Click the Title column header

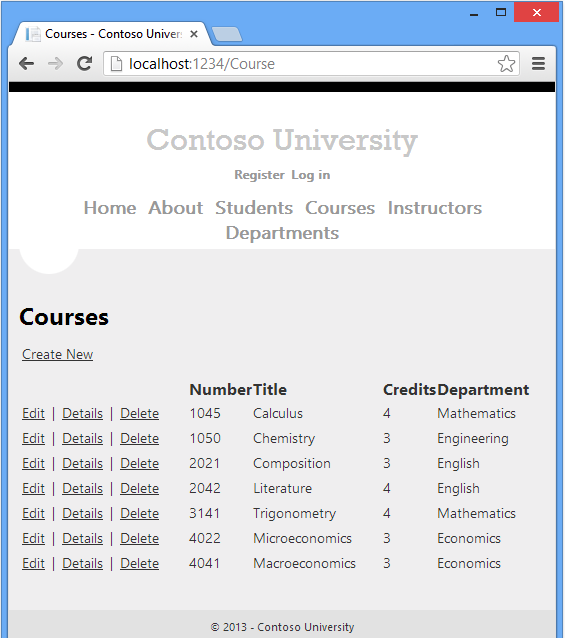270,390
